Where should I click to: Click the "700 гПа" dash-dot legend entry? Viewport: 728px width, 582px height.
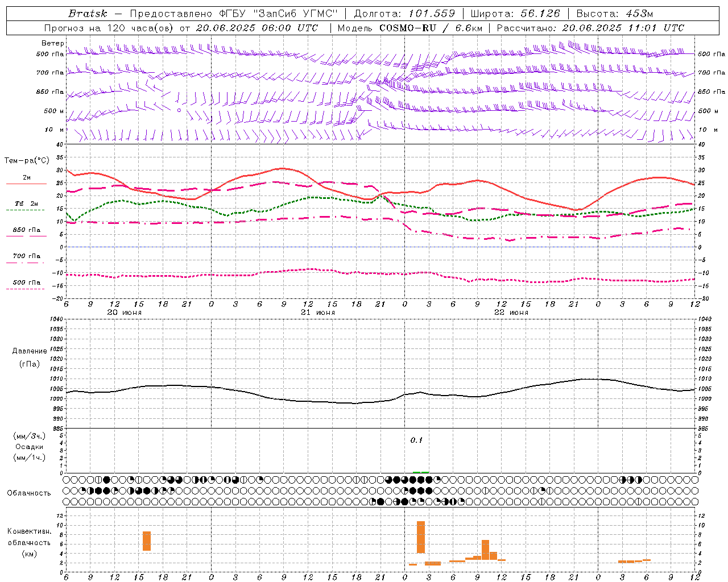point(27,256)
